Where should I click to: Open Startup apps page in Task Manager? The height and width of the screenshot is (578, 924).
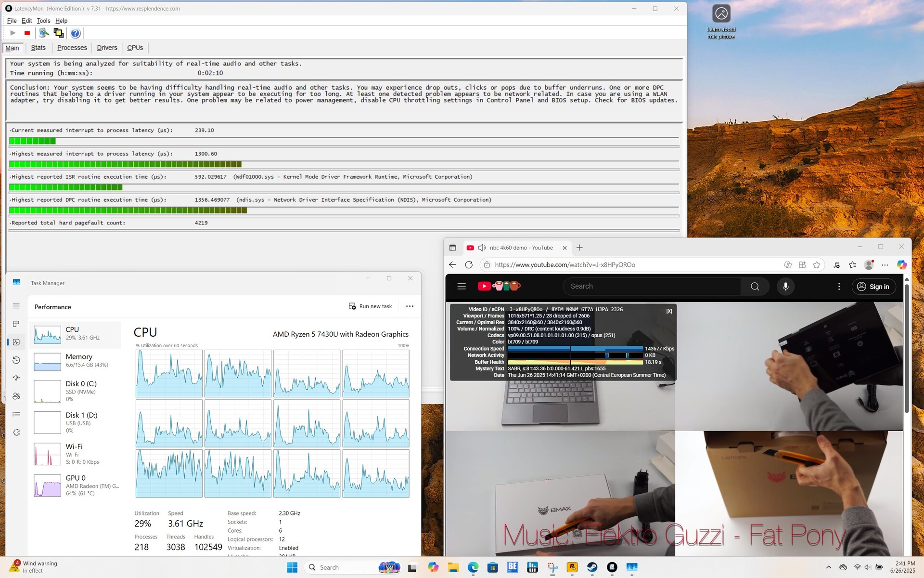point(16,378)
